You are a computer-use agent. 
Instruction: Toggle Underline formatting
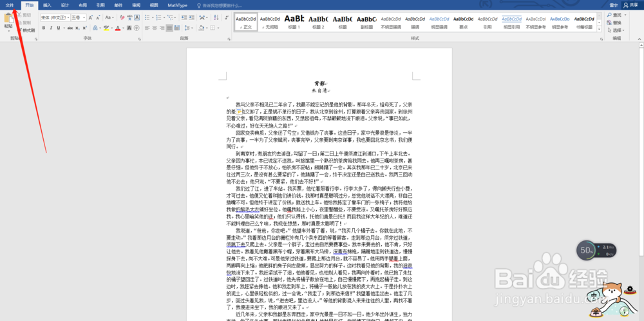[x=59, y=28]
